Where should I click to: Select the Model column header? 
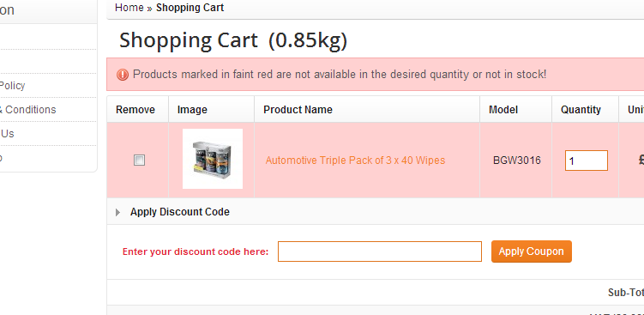[x=503, y=110]
